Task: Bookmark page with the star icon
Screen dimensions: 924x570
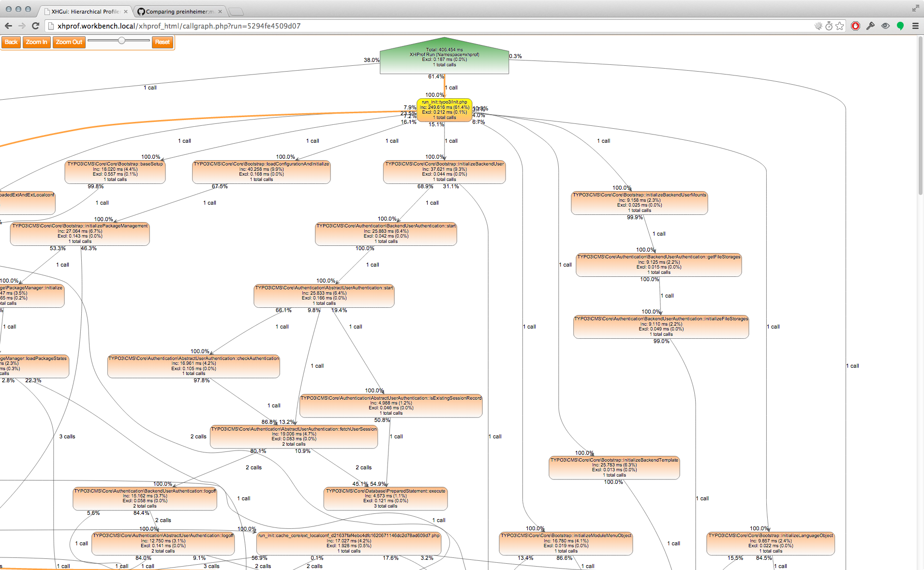Action: (840, 26)
